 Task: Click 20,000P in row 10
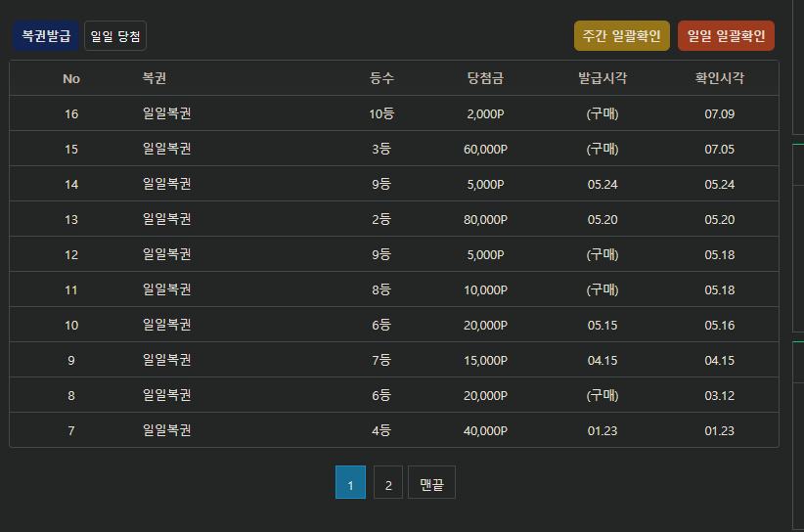(x=485, y=325)
